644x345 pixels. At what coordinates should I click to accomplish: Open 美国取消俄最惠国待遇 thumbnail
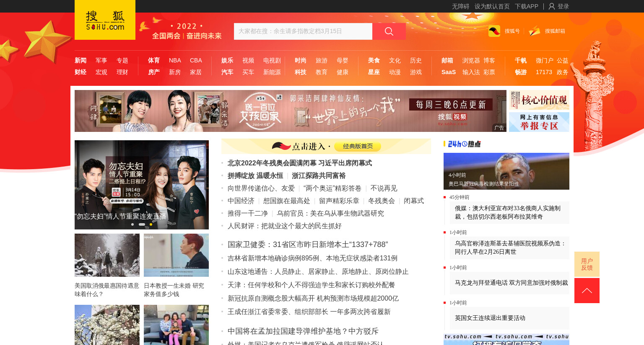click(x=107, y=255)
